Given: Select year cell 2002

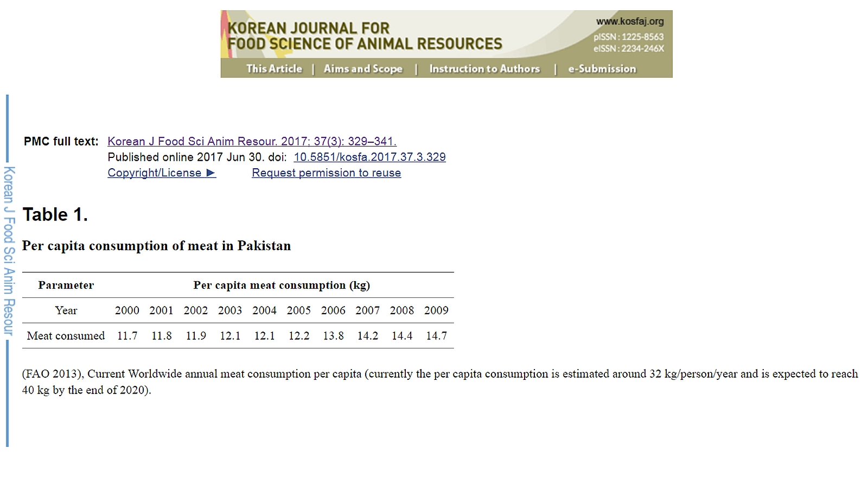Looking at the screenshot, I should 196,310.
